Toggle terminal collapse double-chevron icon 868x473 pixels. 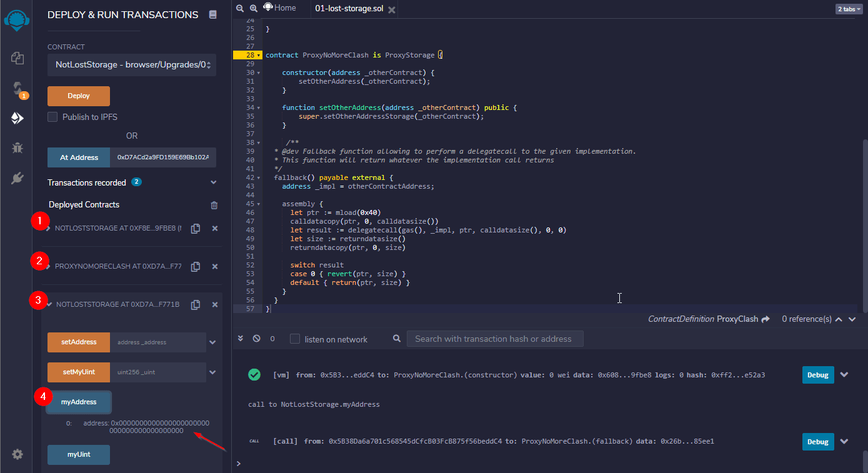[241, 339]
